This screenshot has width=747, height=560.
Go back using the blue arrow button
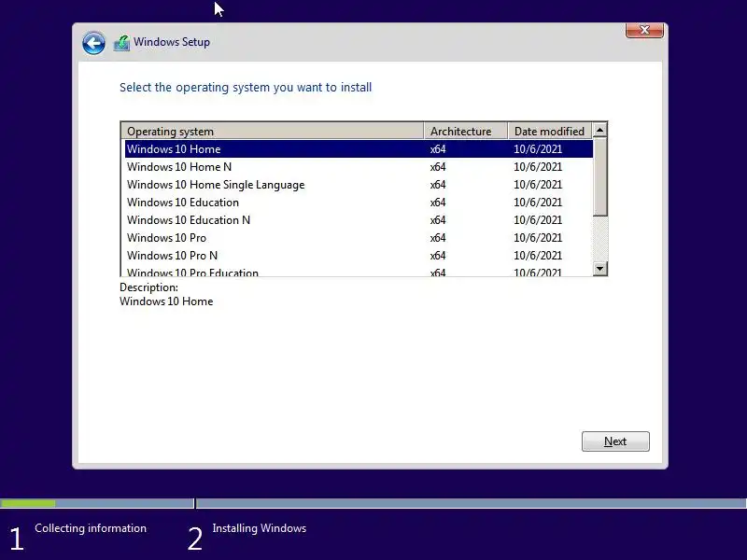(93, 43)
